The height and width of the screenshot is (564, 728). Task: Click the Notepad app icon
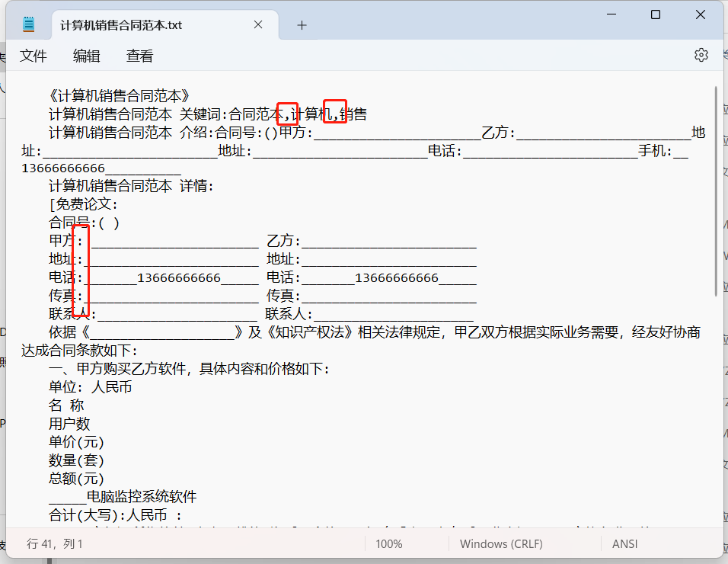[x=29, y=24]
